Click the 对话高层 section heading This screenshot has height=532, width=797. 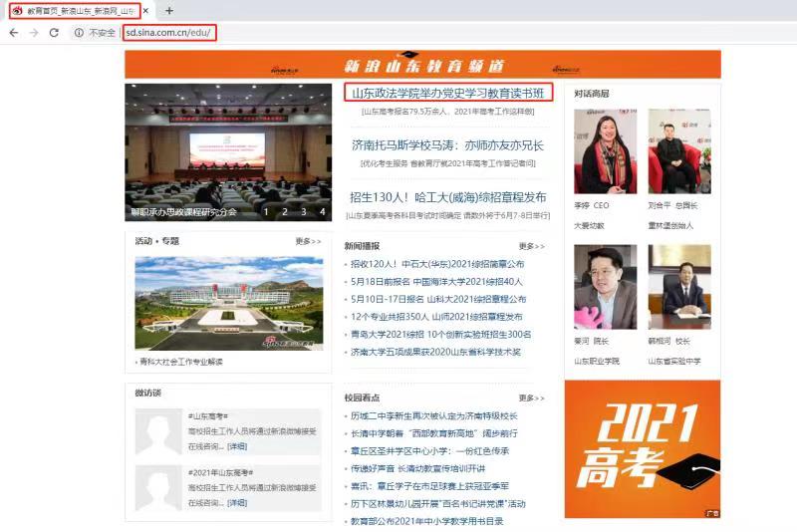[591, 94]
